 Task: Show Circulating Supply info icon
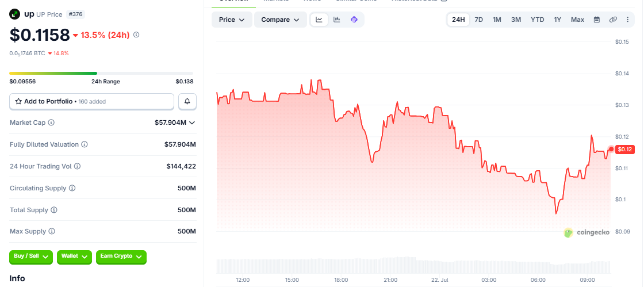(72, 188)
